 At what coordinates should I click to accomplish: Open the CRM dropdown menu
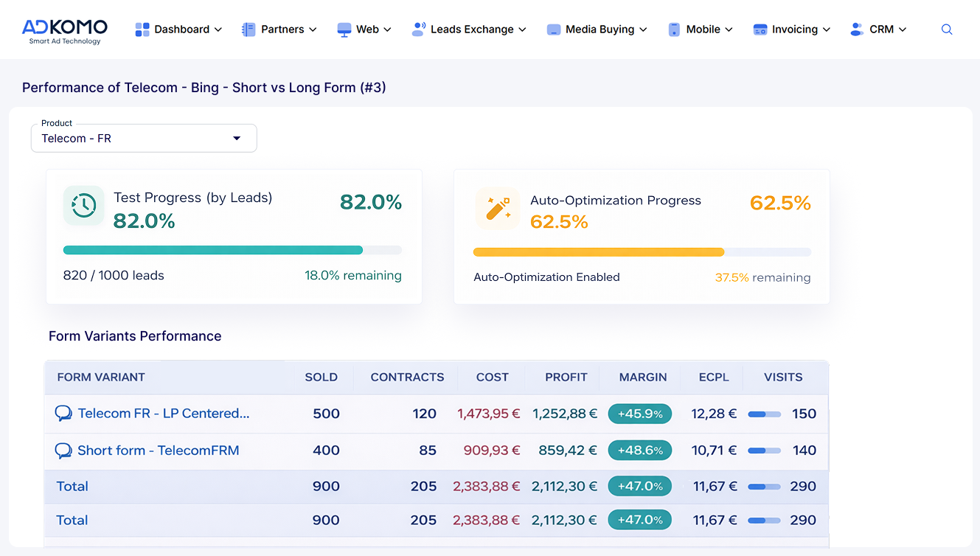pyautogui.click(x=878, y=29)
